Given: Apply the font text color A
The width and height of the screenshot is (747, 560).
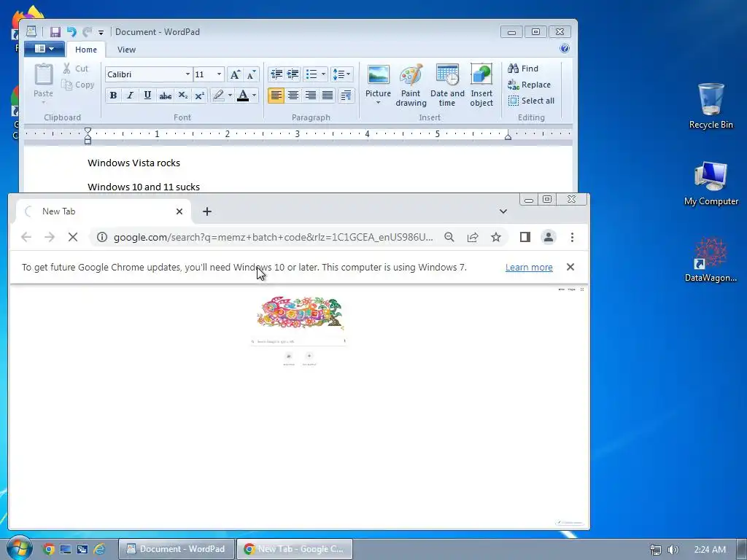Looking at the screenshot, I should coord(243,96).
